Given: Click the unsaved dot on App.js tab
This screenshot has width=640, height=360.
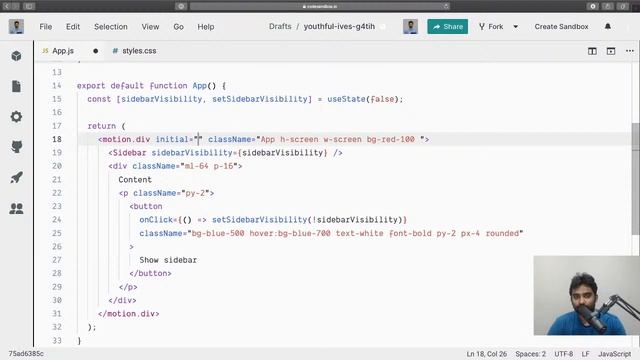Looking at the screenshot, I should 96,51.
